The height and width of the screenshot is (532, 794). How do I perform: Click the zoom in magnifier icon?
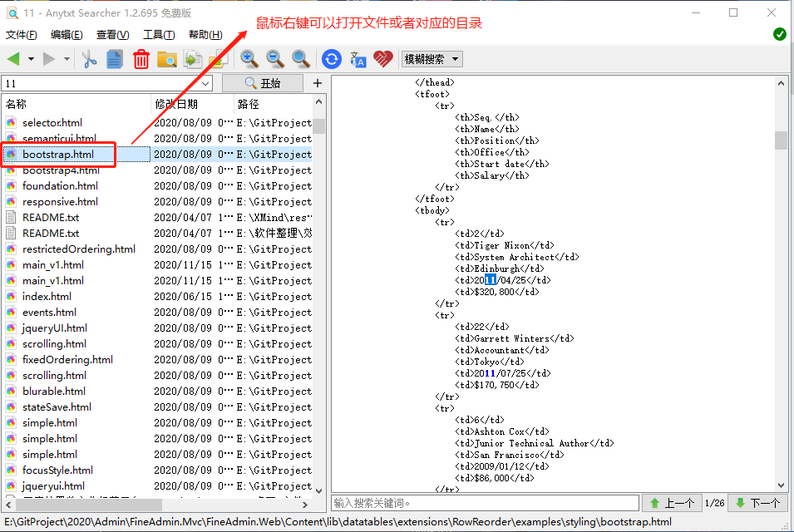pos(249,59)
